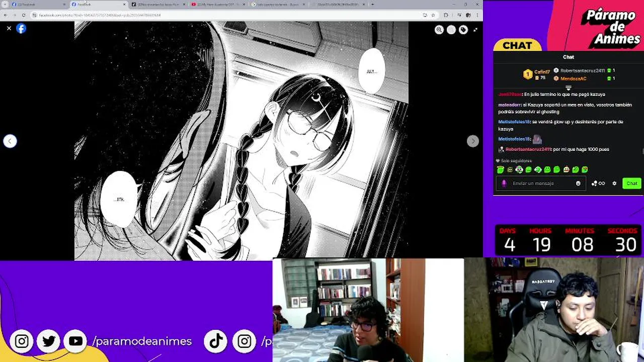Click Robertsantacruz2411 on the 1000 pues message
The image size is (644, 362).
[x=528, y=149]
